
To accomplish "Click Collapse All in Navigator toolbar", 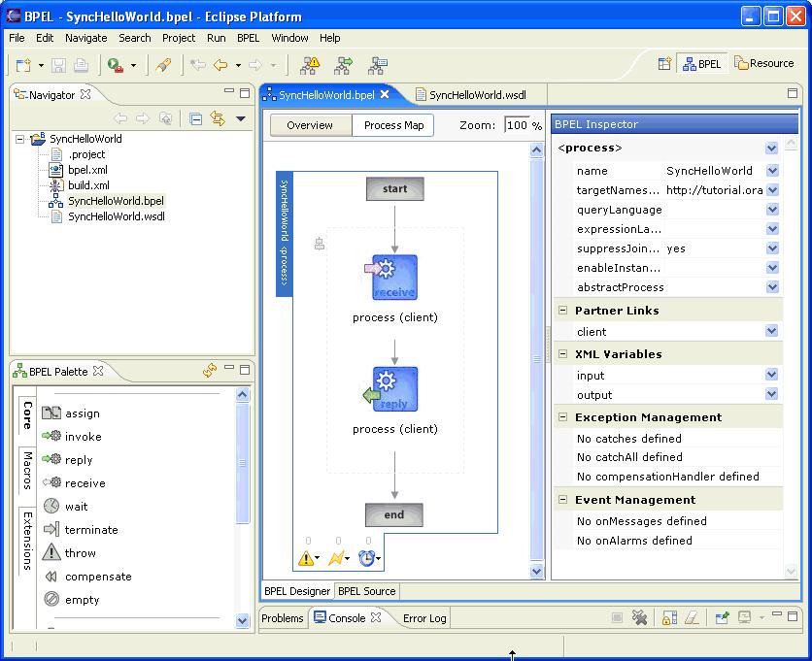I will pyautogui.click(x=196, y=119).
